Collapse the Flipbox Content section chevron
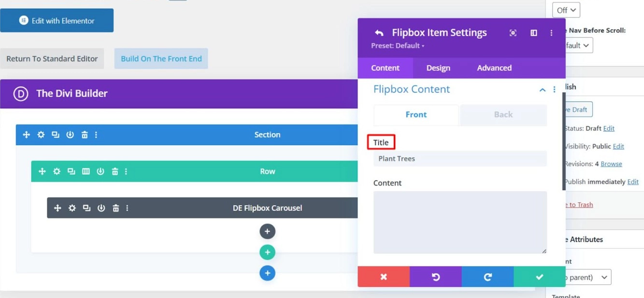Image resolution: width=644 pixels, height=298 pixels. tap(543, 89)
